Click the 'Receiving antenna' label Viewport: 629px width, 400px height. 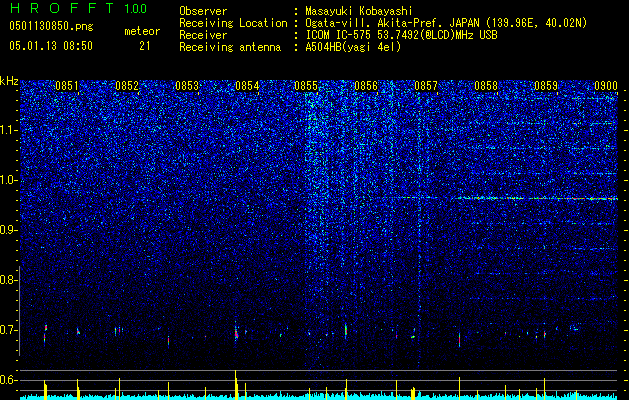point(230,47)
